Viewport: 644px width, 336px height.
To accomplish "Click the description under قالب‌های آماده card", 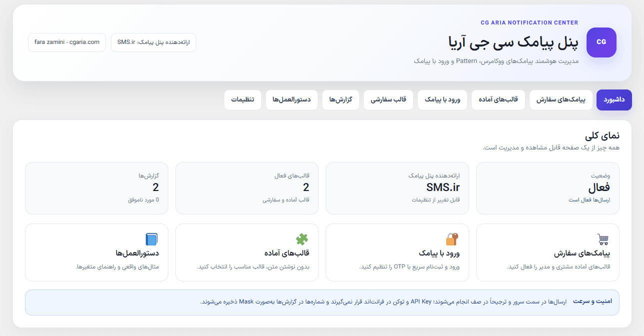I will coord(254,267).
